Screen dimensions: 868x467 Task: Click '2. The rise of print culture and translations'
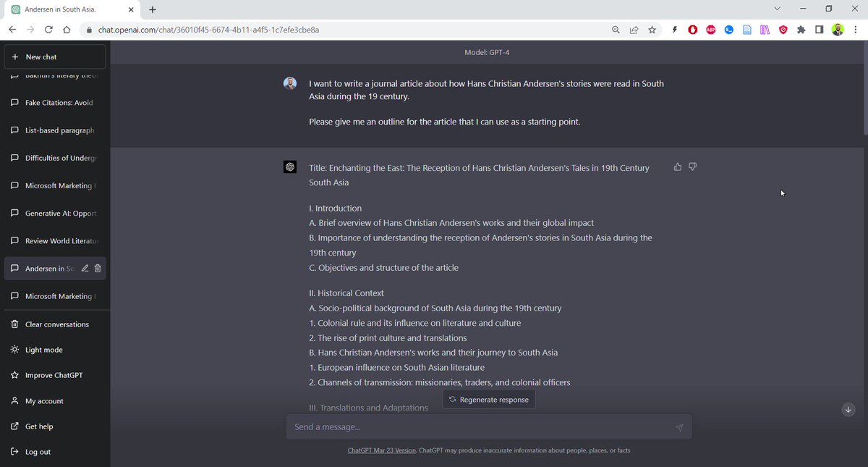388,338
